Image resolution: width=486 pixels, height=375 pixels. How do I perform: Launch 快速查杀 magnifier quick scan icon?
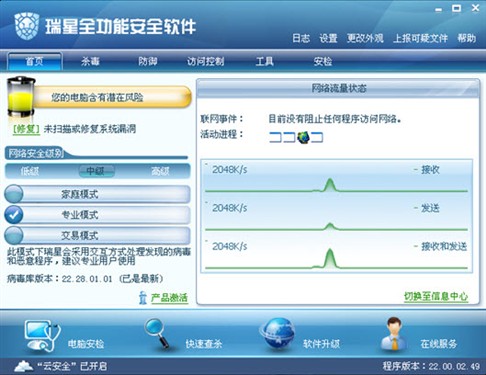(157, 333)
